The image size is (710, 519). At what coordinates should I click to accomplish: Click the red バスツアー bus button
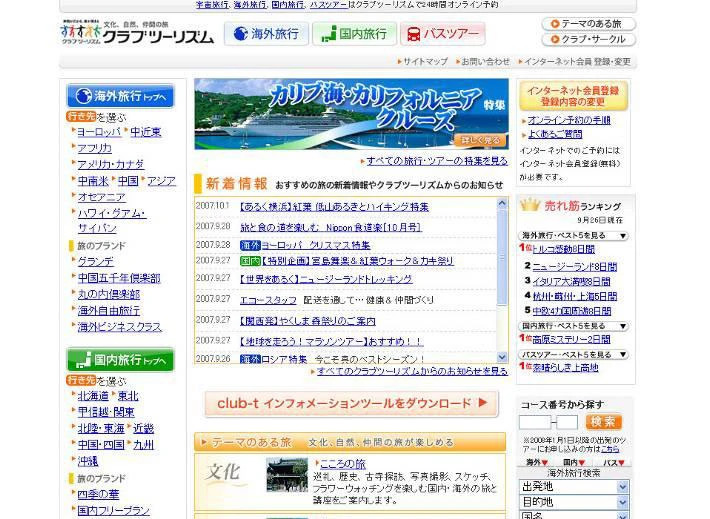click(x=442, y=34)
